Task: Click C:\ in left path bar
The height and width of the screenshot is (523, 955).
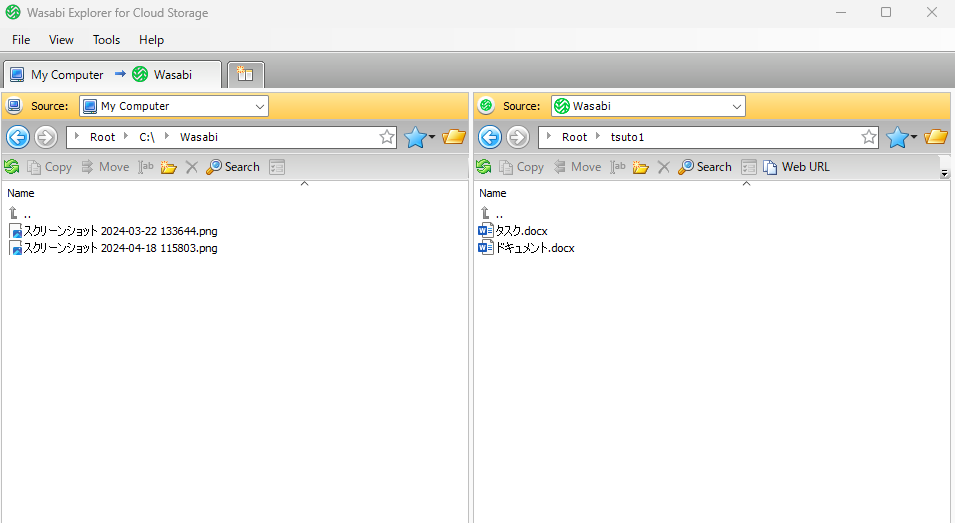Action: tap(147, 137)
